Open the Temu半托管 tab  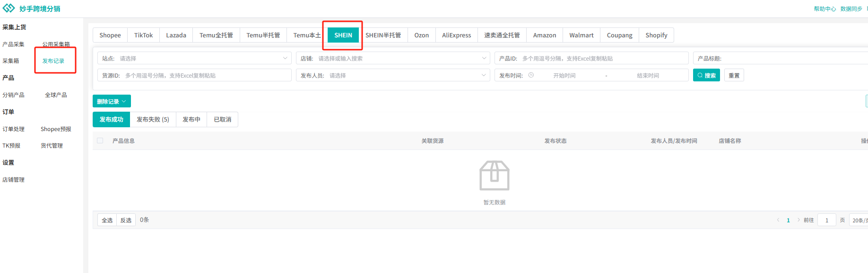point(263,35)
